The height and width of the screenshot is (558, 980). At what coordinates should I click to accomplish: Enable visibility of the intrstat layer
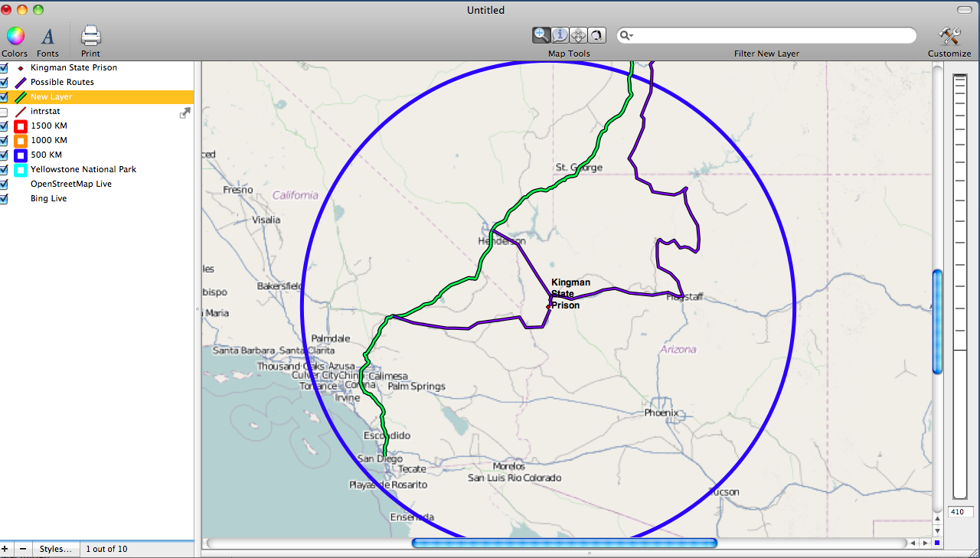(5, 111)
